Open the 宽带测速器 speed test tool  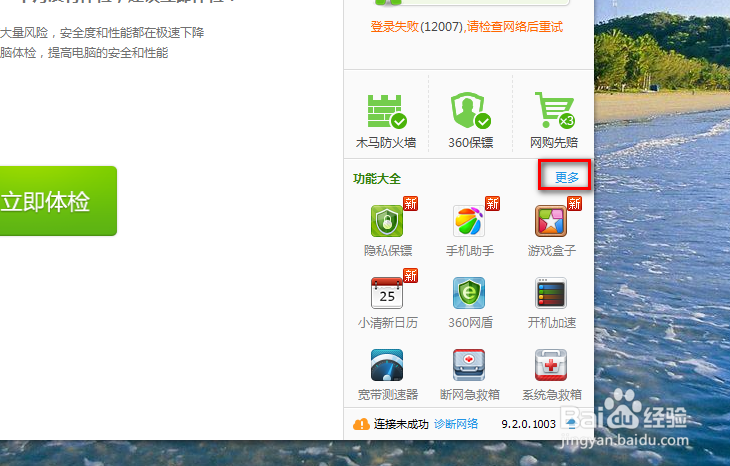pos(387,365)
